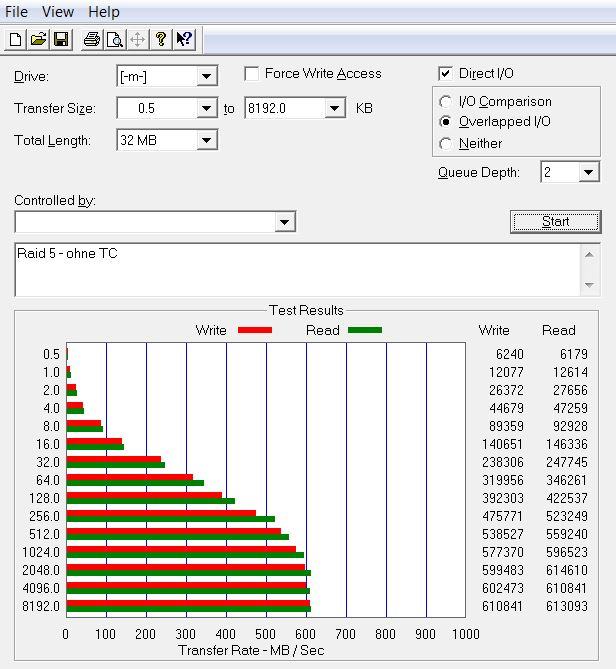The width and height of the screenshot is (616, 669).
Task: Click the Start button
Action: (x=555, y=222)
